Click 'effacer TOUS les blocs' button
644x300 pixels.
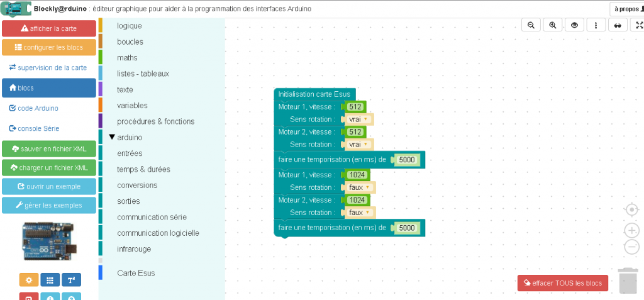(563, 283)
